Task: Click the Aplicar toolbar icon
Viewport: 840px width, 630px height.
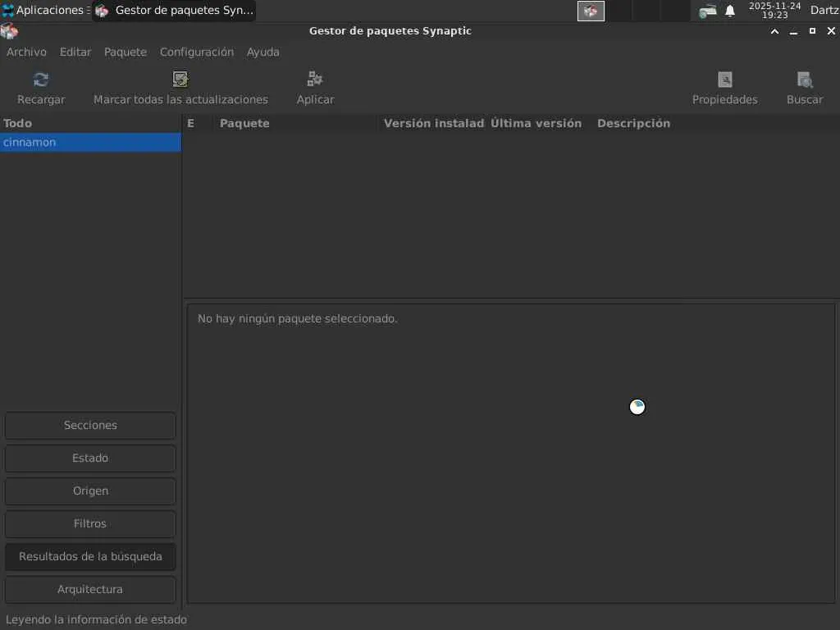Action: point(315,80)
